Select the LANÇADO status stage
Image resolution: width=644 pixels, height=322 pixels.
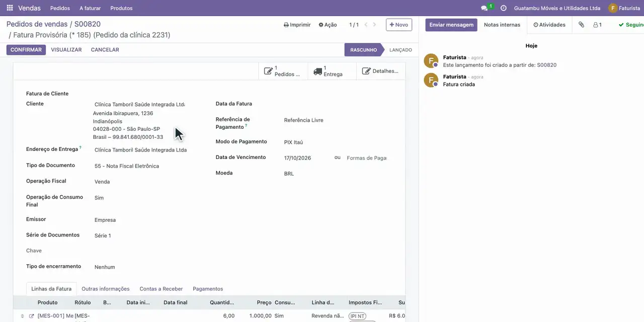400,50
